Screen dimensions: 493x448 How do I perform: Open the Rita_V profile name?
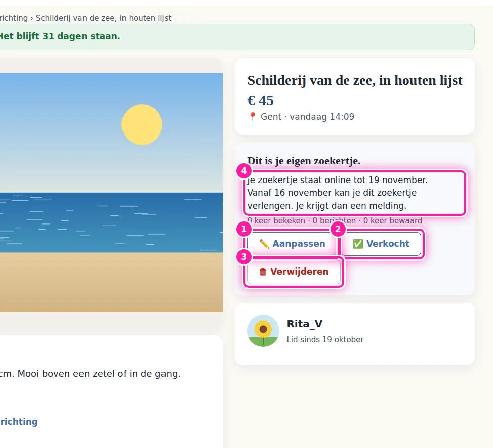pyautogui.click(x=304, y=324)
